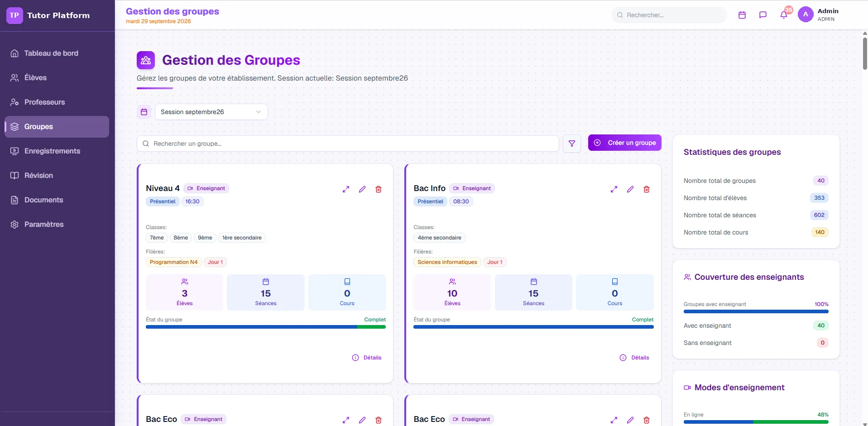Open the Session septembre26 dropdown

(211, 112)
